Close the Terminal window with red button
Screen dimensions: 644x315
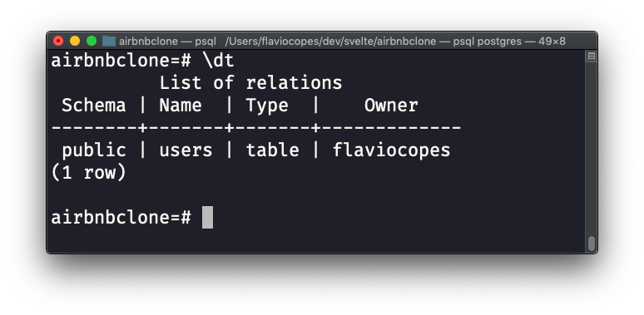point(58,41)
